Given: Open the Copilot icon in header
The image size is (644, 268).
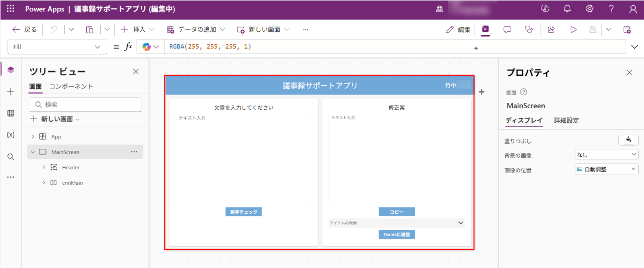Looking at the screenshot, I should (545, 9).
